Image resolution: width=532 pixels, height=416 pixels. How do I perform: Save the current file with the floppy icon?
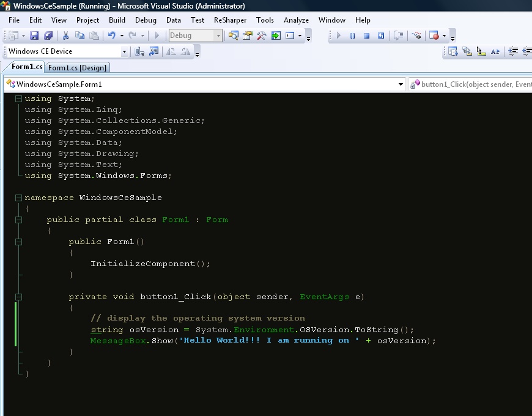(x=34, y=35)
